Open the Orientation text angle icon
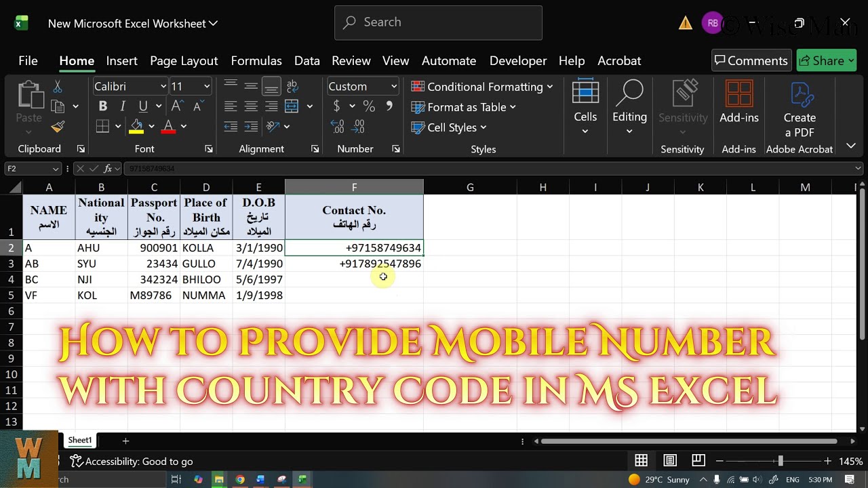The image size is (868, 488). 273,126
